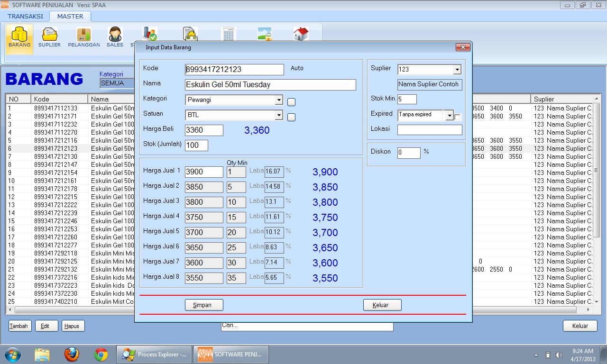Screen dimensions: 607x364
Task: Click the Nama Suplier Contoh box
Action: click(430, 84)
